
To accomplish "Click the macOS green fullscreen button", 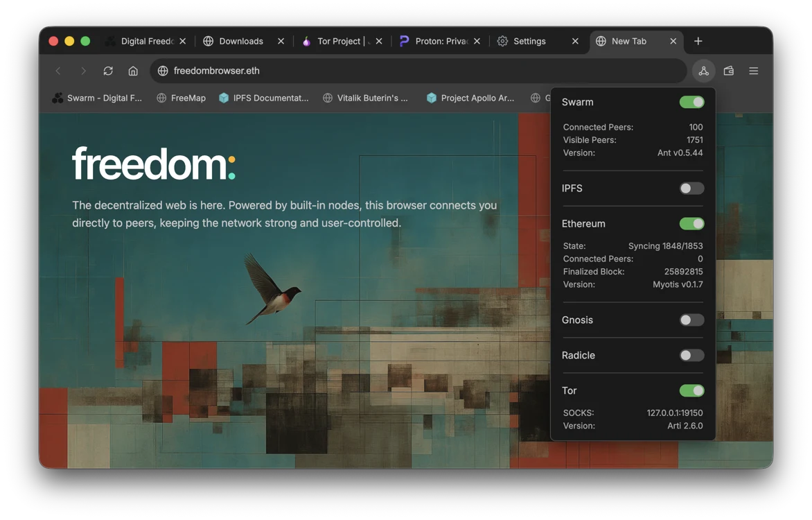I will click(x=85, y=41).
